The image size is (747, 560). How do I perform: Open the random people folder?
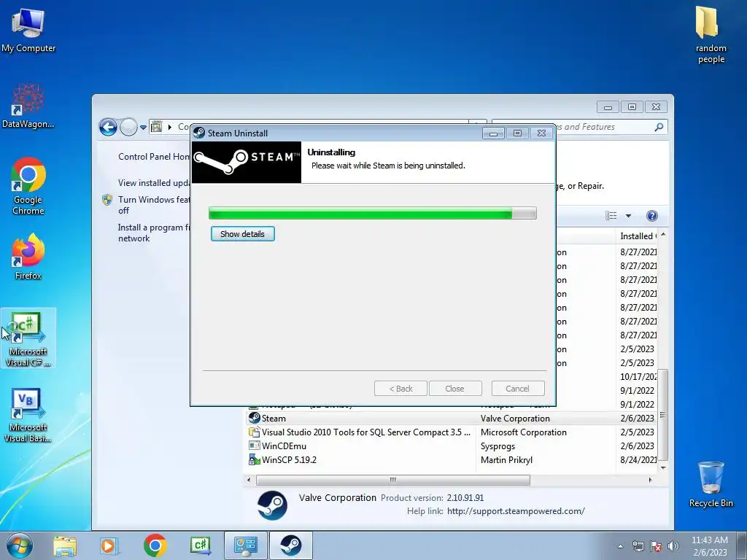click(711, 34)
